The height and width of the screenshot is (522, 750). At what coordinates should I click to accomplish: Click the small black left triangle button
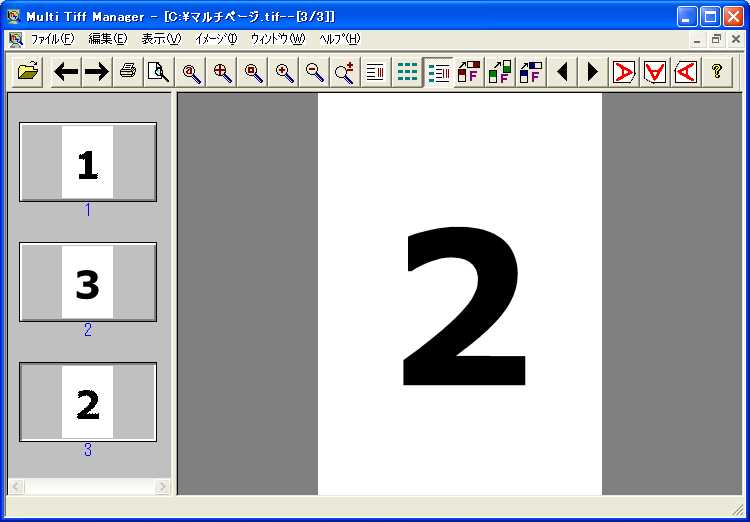point(562,72)
